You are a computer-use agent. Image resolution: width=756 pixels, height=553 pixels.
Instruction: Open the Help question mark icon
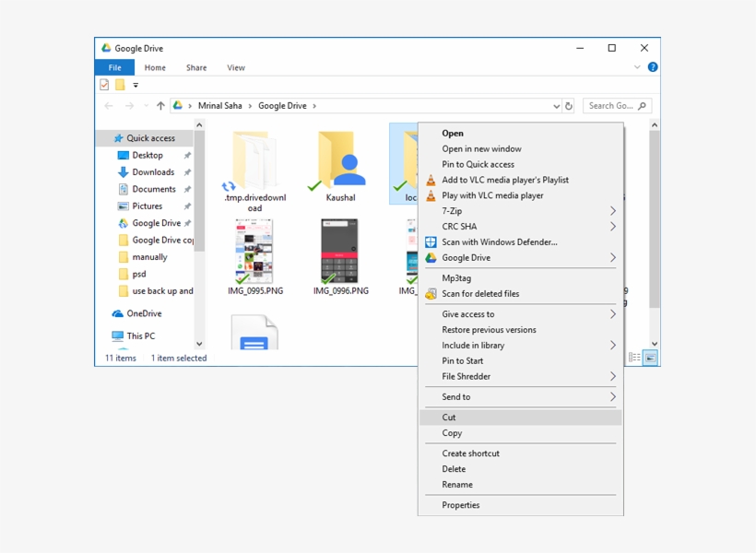[x=653, y=67]
